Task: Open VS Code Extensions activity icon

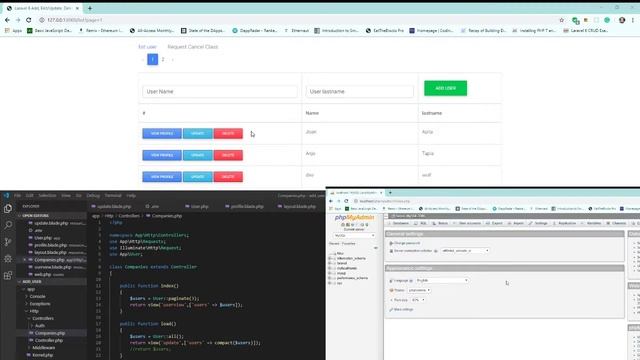Action: 8,276
